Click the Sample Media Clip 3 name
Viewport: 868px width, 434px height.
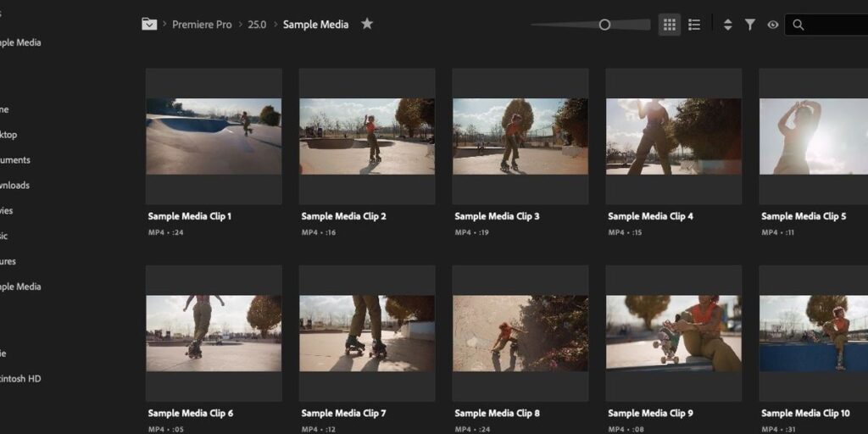click(497, 216)
